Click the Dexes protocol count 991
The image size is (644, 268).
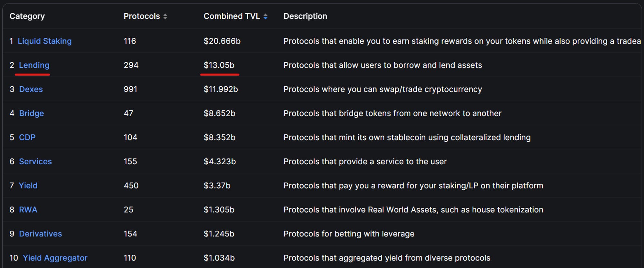[x=130, y=89]
